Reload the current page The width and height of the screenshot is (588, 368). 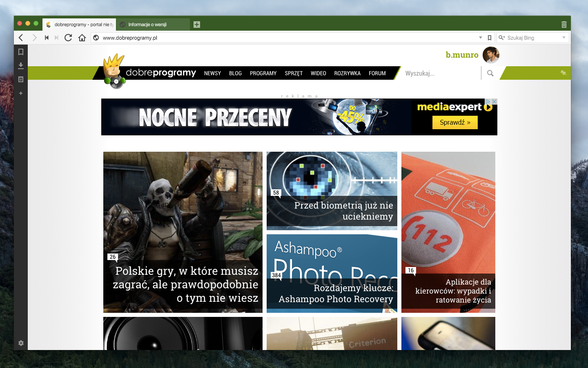[68, 38]
